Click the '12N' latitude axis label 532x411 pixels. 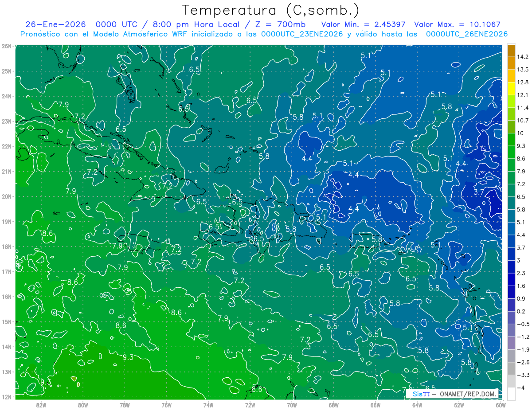pyautogui.click(x=7, y=397)
